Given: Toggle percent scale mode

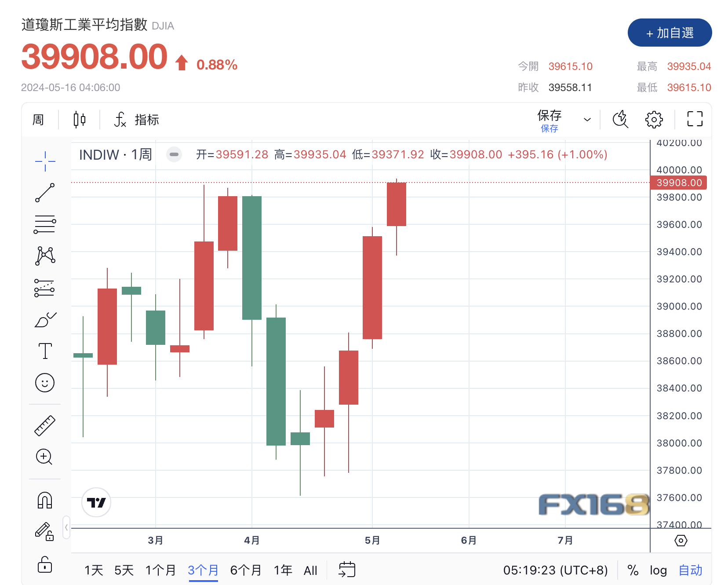Looking at the screenshot, I should point(633,570).
